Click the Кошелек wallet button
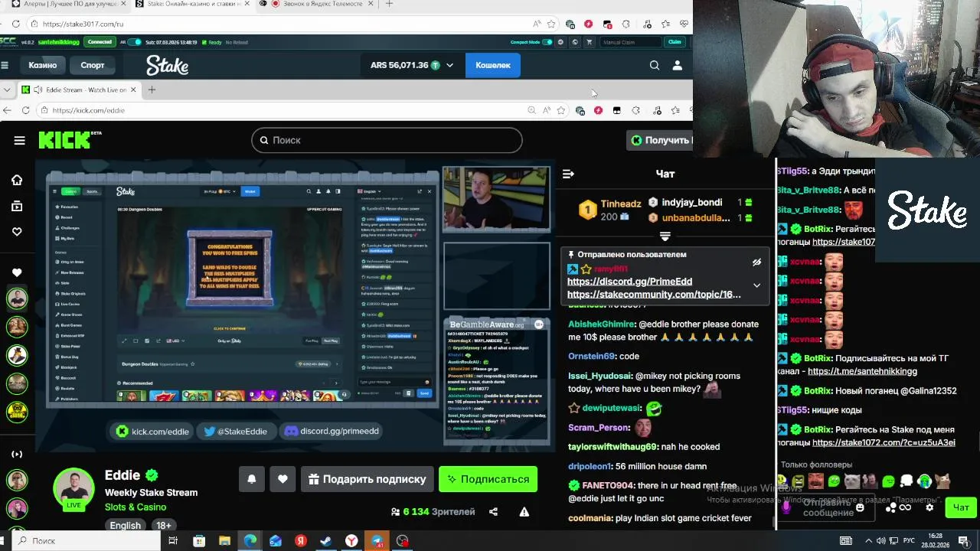980x551 pixels. (493, 65)
